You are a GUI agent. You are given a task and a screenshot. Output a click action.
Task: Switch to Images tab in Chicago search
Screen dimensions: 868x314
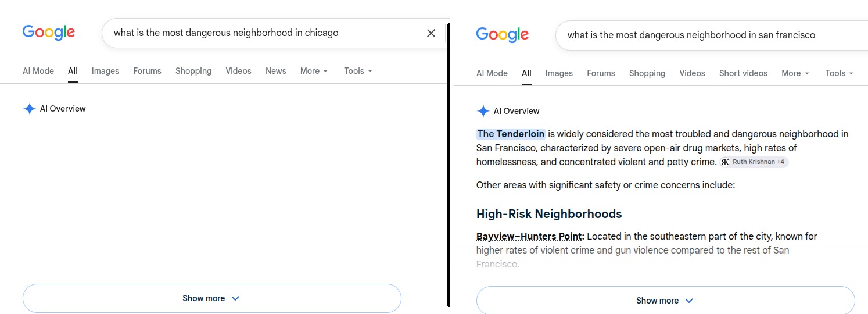tap(105, 71)
